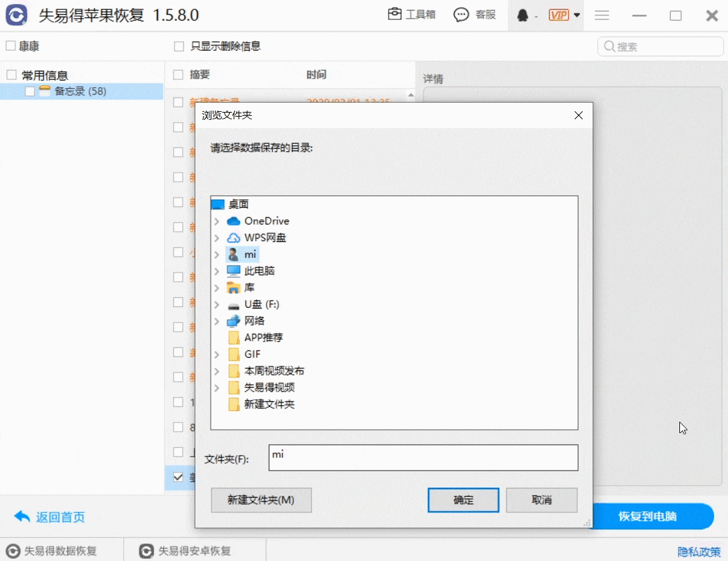Open 隐私政策 link
728x561 pixels.
pos(699,552)
